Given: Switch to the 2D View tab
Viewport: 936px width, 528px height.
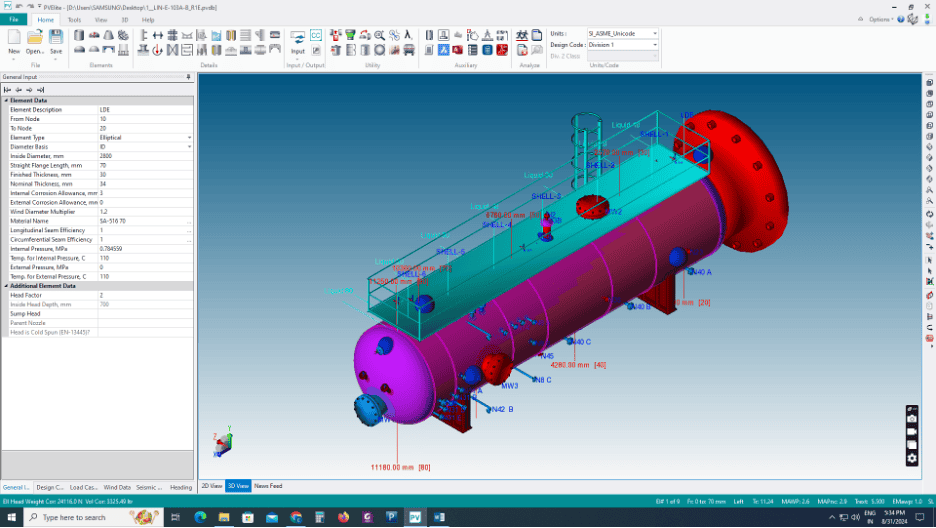Looking at the screenshot, I should point(211,486).
